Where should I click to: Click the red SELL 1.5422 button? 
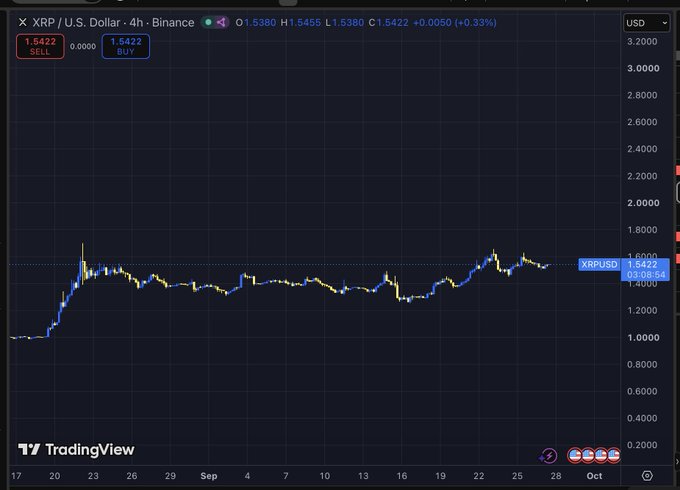40,46
